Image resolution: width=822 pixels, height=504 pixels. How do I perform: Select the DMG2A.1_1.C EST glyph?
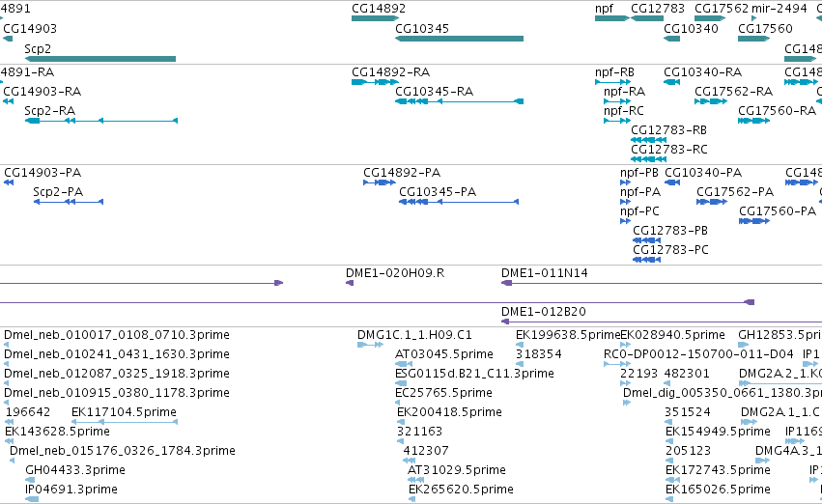coord(750,422)
